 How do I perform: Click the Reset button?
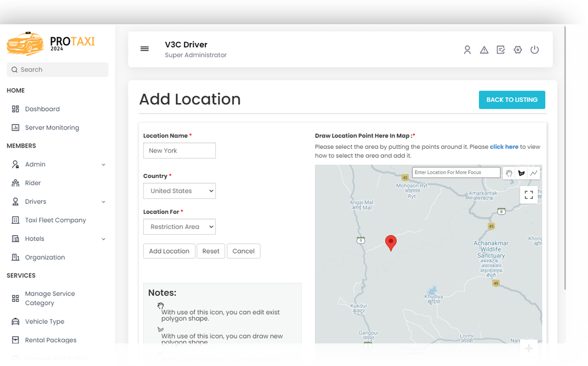pos(211,251)
